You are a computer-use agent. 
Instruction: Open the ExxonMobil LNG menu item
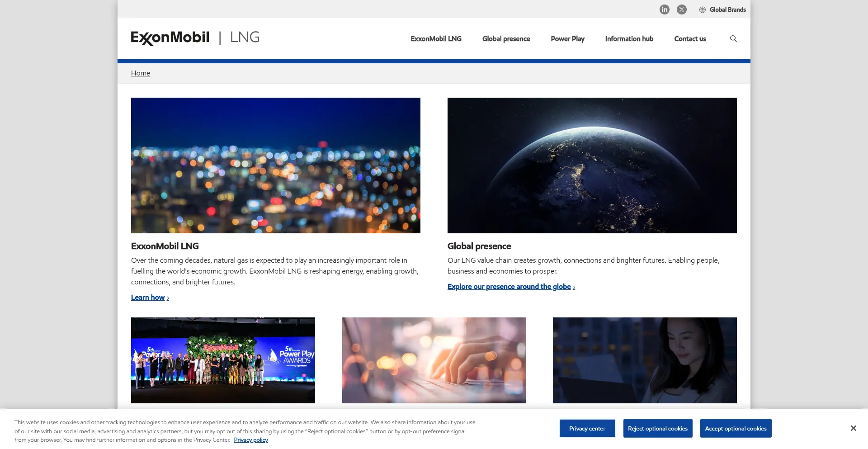(436, 39)
